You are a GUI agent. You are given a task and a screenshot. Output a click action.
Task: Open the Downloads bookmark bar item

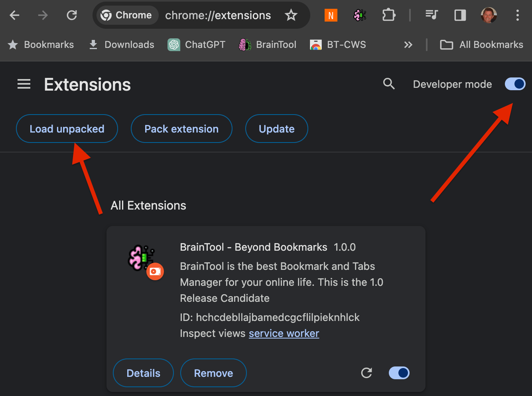click(x=121, y=45)
